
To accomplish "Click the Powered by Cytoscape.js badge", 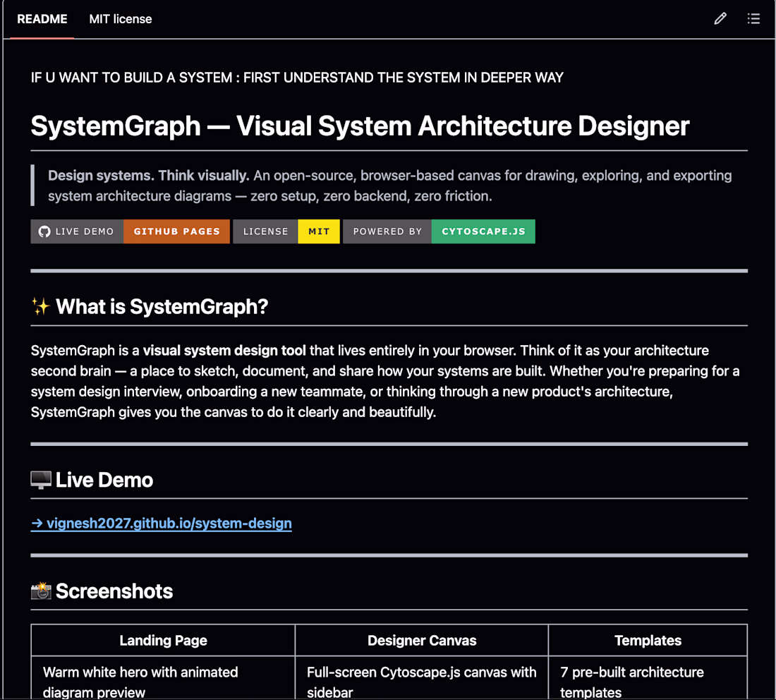I will pos(439,231).
